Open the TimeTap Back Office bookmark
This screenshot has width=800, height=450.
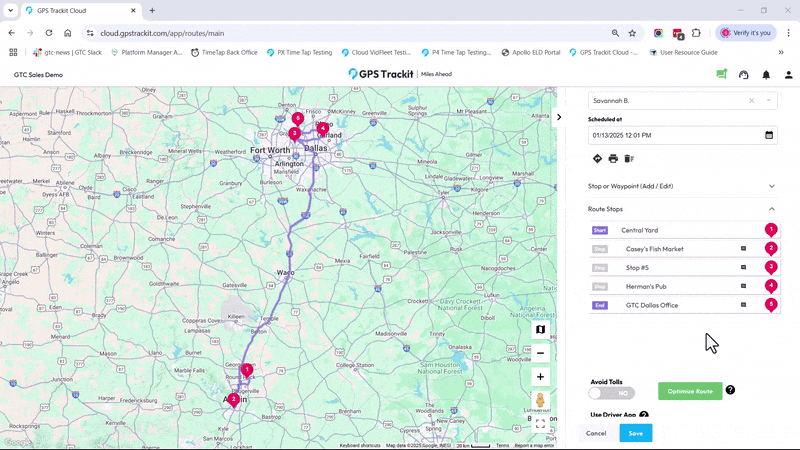tap(224, 53)
